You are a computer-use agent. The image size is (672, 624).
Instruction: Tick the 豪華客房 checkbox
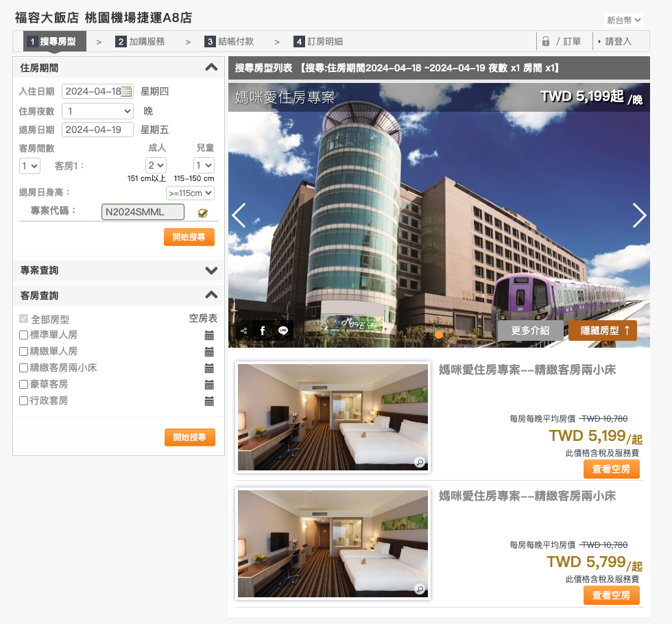(x=24, y=385)
